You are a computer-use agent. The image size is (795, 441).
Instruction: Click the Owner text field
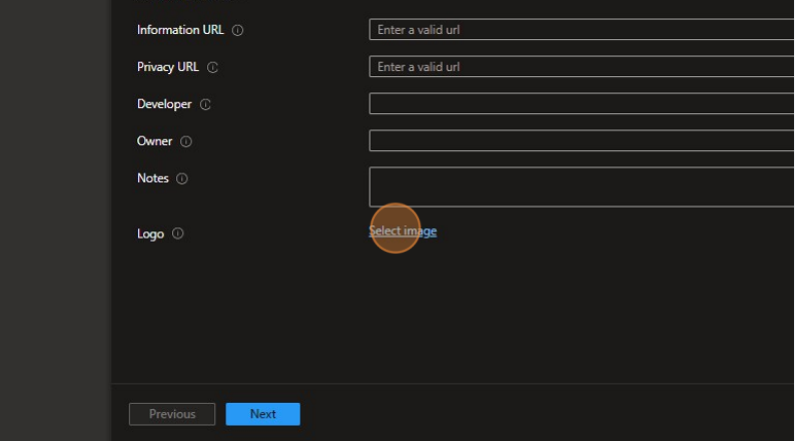click(x=580, y=141)
